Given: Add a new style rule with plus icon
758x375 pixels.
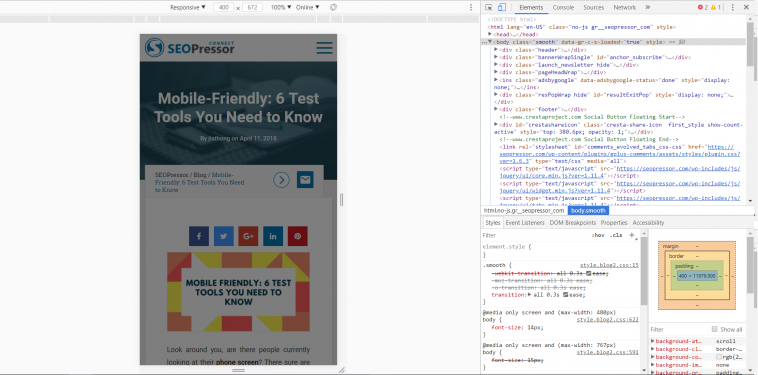Looking at the screenshot, I should tap(631, 235).
